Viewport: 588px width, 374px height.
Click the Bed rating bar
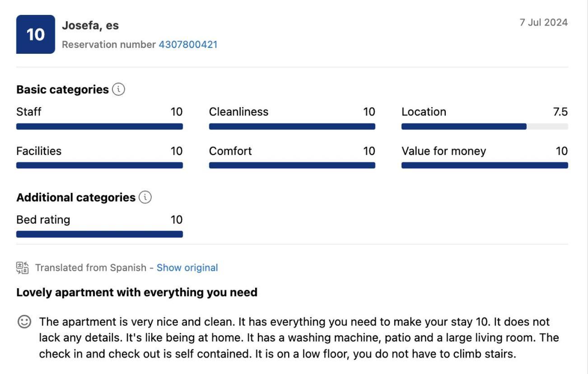coord(99,234)
